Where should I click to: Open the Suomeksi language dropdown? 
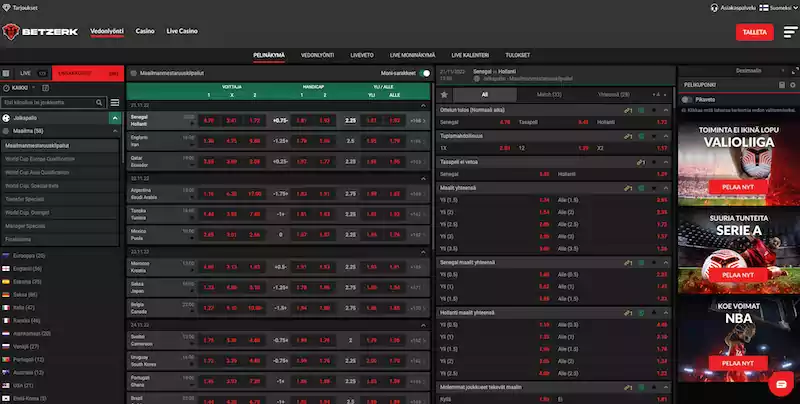click(x=781, y=8)
